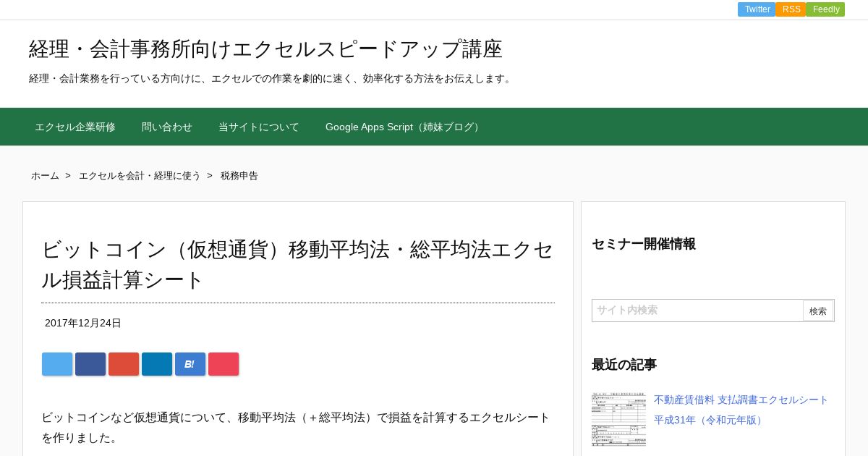This screenshot has height=456, width=868.
Task: Open the 不動産賃借料 支払調書エクセルシート article link
Action: coord(741,410)
